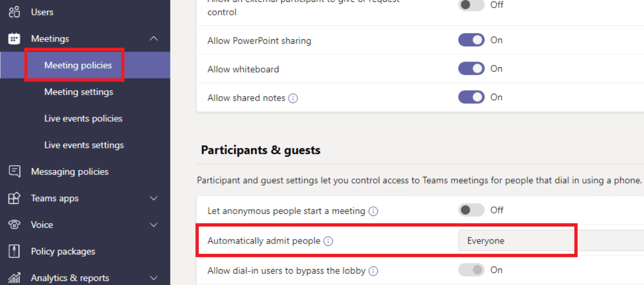Viewport: 644px width, 285px height.
Task: Turn off Allow whiteboard
Action: coord(471,69)
